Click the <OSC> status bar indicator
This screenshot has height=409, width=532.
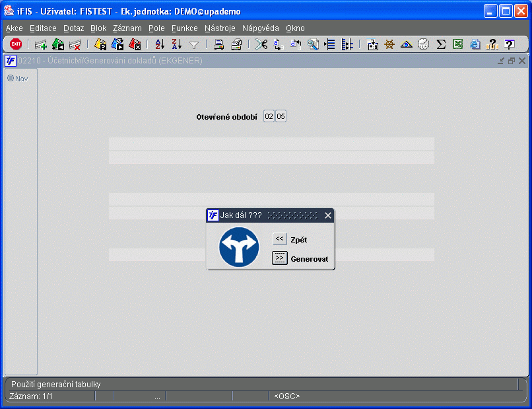coord(287,396)
